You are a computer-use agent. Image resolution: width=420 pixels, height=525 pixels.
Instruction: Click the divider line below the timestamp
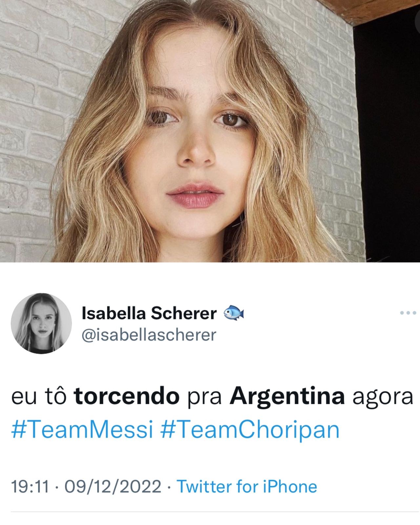point(210,512)
